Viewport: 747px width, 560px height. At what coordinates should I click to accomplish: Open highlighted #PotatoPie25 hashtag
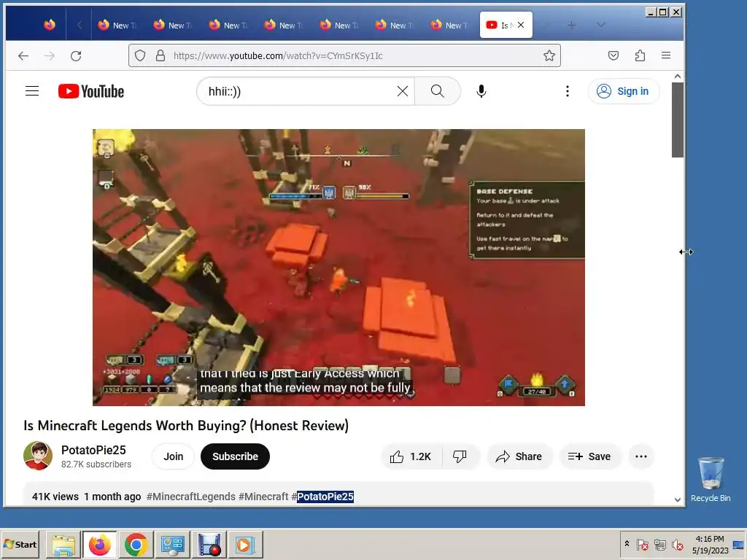click(x=322, y=497)
